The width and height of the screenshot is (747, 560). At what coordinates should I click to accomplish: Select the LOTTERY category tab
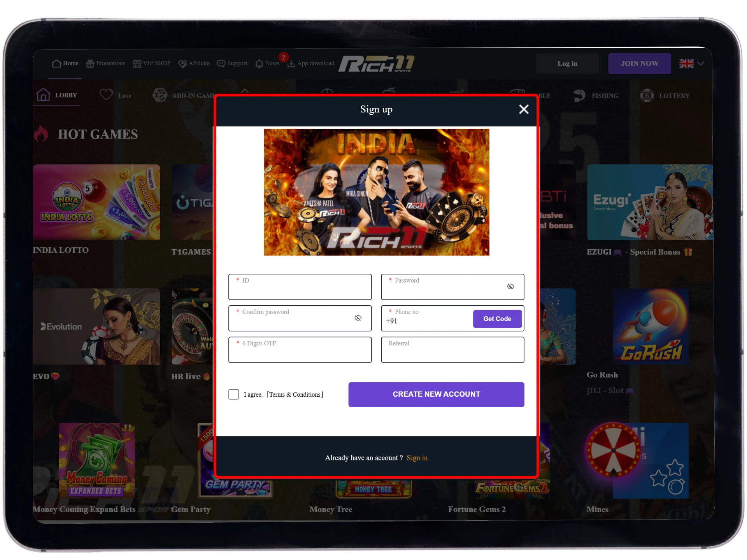click(x=665, y=95)
